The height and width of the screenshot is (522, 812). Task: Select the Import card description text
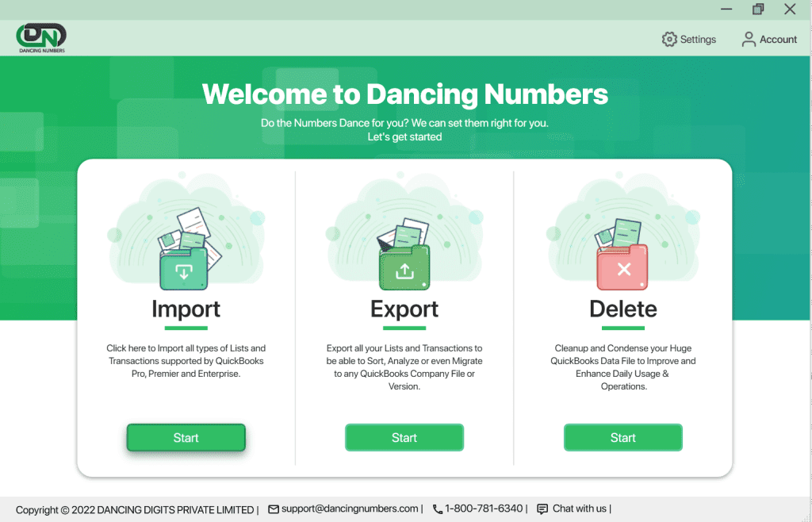186,360
